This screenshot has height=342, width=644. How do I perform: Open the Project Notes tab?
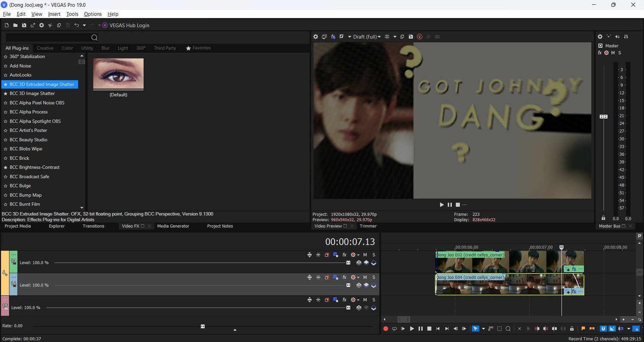(220, 226)
